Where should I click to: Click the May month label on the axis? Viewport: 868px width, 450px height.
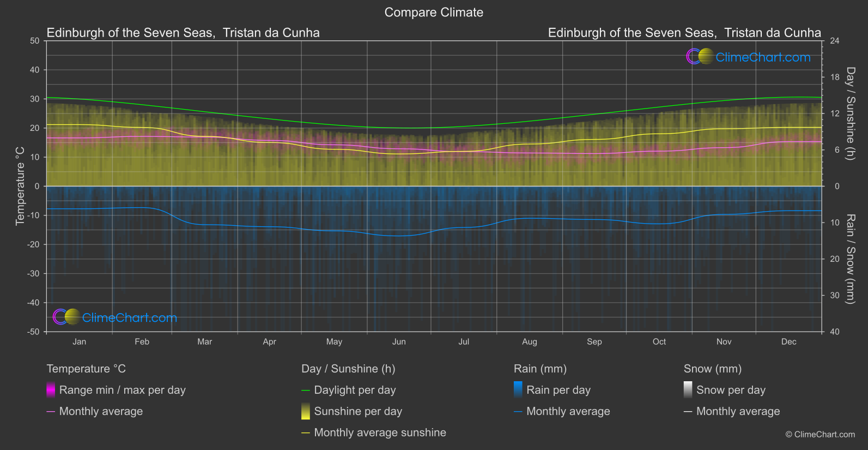click(335, 341)
